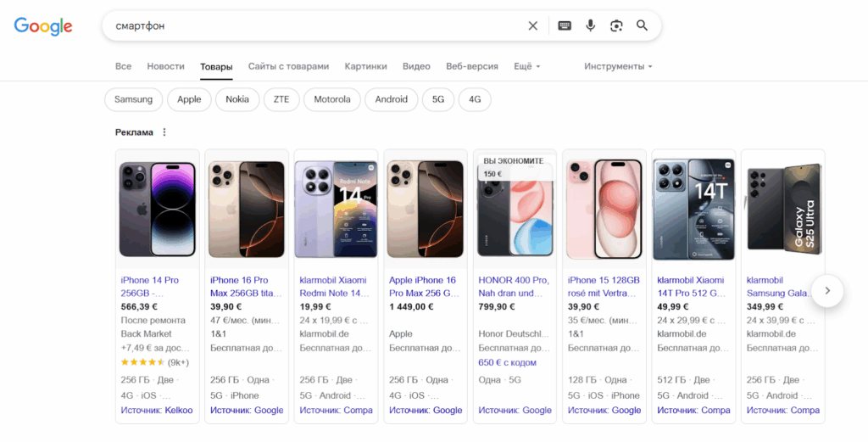Open the klarmobil Xiaomi Redmi Note 14 link
Viewport: 868px width, 442px height.
tap(334, 287)
